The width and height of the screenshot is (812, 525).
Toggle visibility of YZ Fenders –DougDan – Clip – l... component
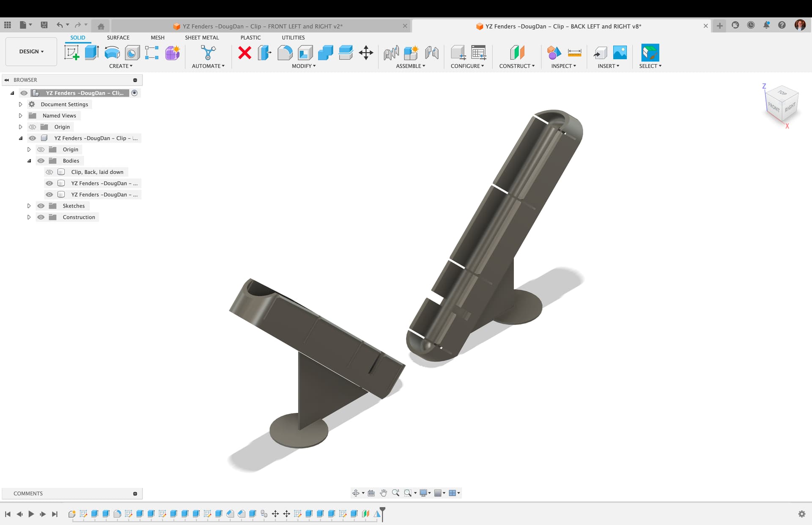coord(33,138)
